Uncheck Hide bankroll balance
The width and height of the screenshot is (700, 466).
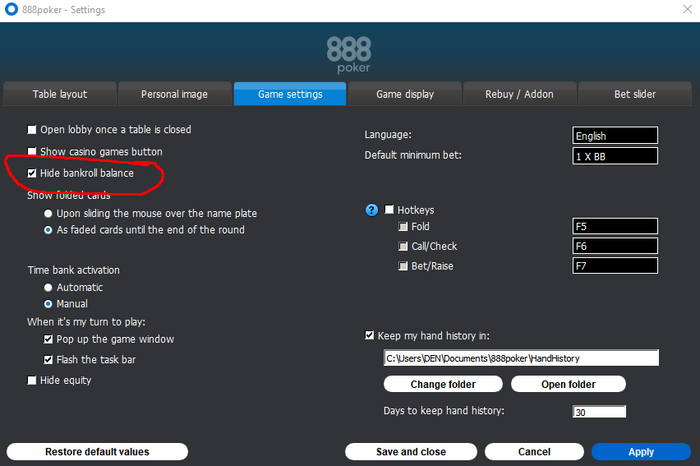(32, 173)
